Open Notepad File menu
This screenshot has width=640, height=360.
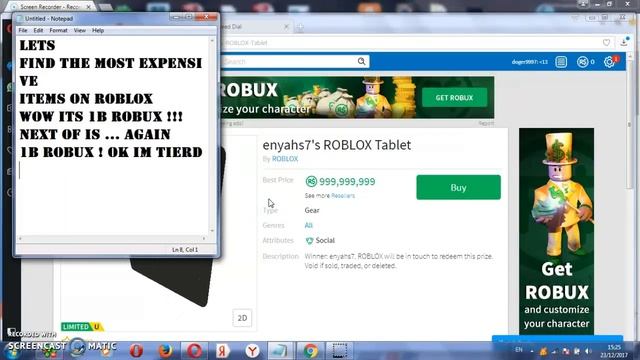point(23,30)
